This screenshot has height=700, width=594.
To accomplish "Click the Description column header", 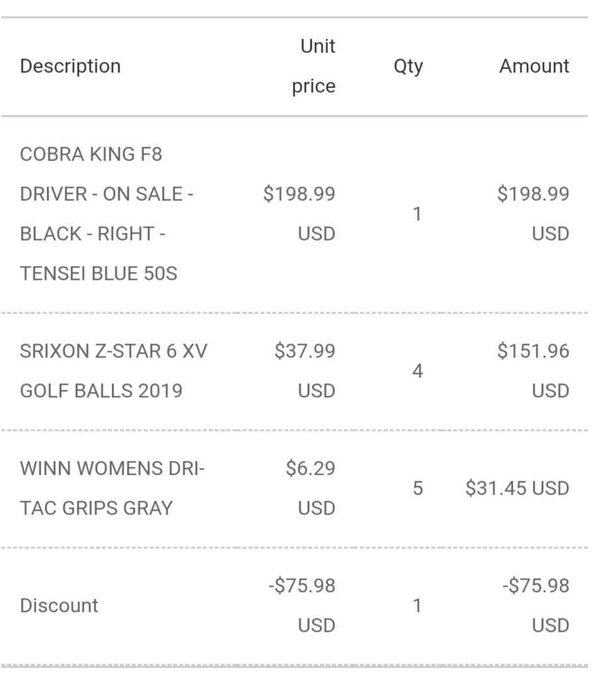I will [x=70, y=66].
